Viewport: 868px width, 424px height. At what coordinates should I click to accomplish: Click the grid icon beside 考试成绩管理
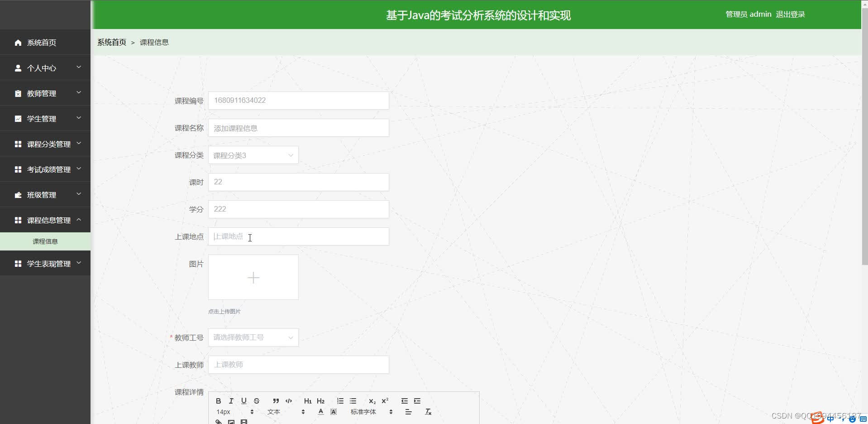[18, 169]
